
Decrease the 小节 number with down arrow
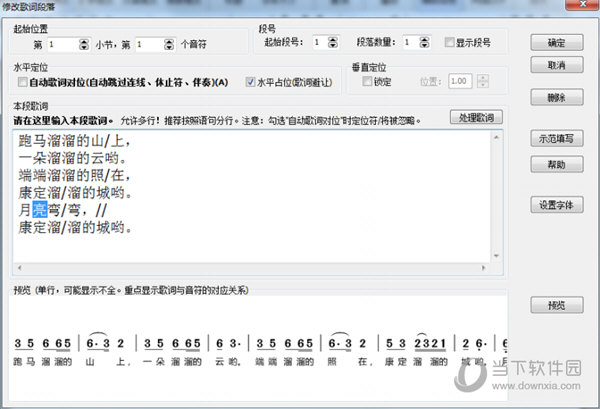[84, 47]
